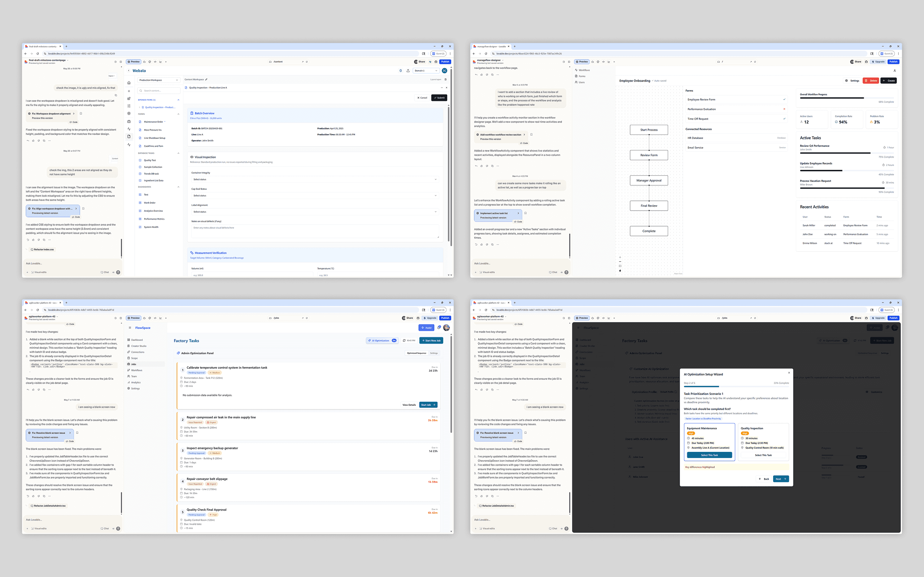
Task: Close the AI Optimization Setup Wizard dialog
Action: pyautogui.click(x=789, y=373)
